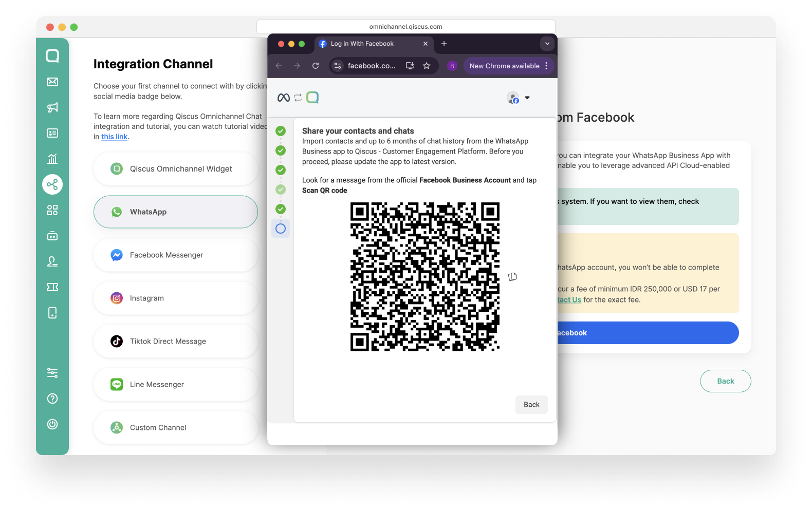The width and height of the screenshot is (812, 511).
Task: Click the WhatsApp QR code image
Action: (425, 277)
